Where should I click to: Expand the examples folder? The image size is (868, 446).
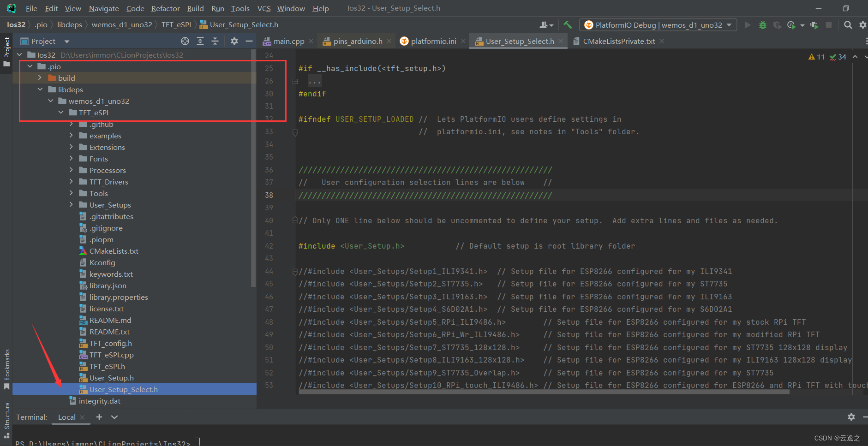[x=71, y=136]
